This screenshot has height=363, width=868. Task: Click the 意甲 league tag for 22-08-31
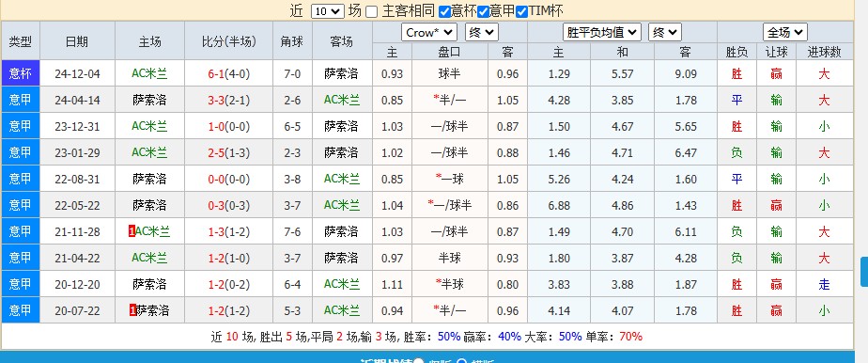21,179
